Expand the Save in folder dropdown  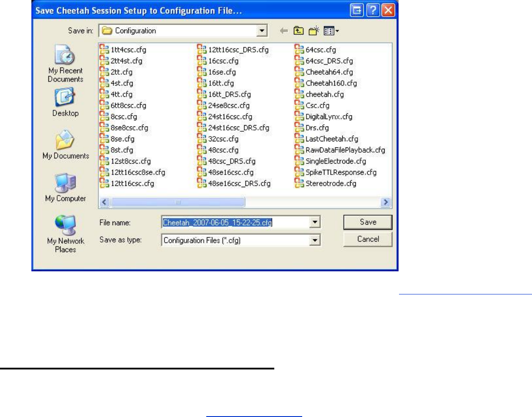coord(262,31)
